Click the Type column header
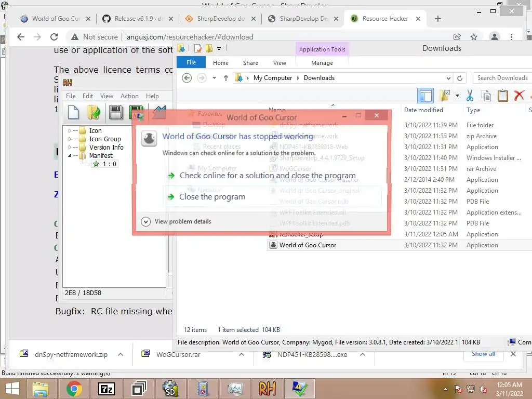The height and width of the screenshot is (399, 532). point(473,110)
